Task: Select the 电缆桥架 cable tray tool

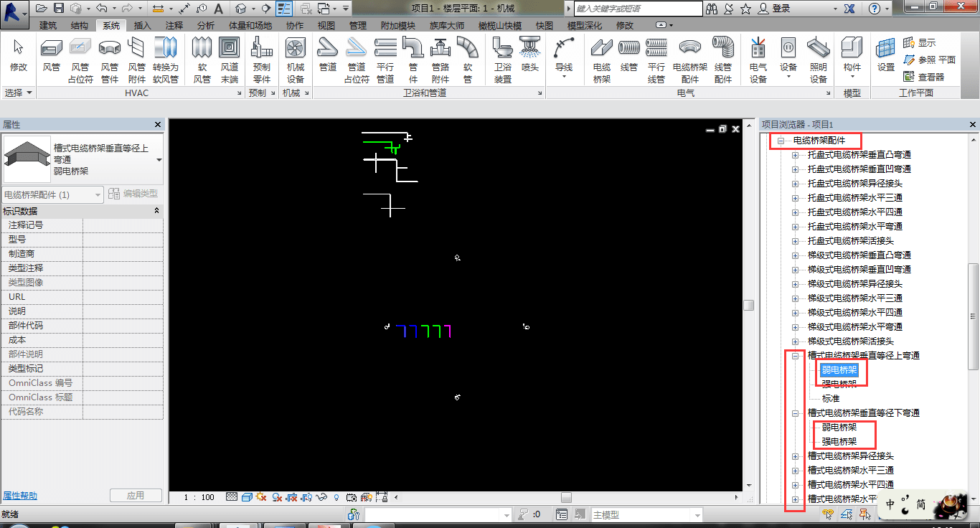Action: click(x=602, y=60)
